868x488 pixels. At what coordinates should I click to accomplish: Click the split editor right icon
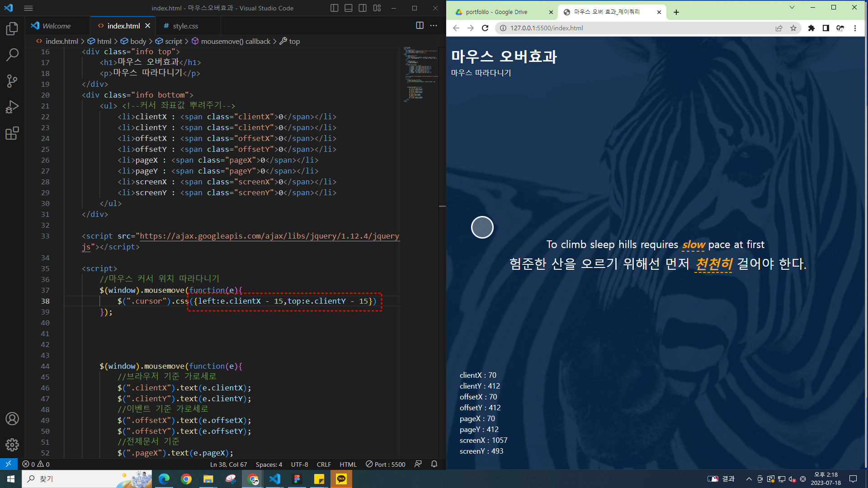pos(420,26)
